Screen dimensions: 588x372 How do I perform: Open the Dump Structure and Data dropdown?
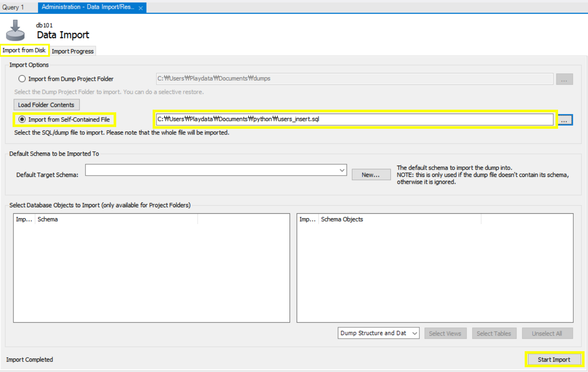(379, 333)
